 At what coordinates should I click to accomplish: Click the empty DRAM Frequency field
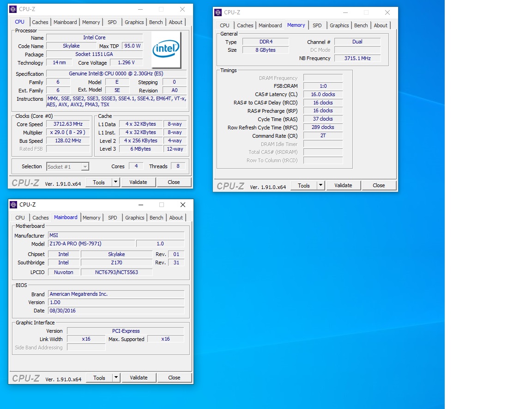pyautogui.click(x=323, y=78)
